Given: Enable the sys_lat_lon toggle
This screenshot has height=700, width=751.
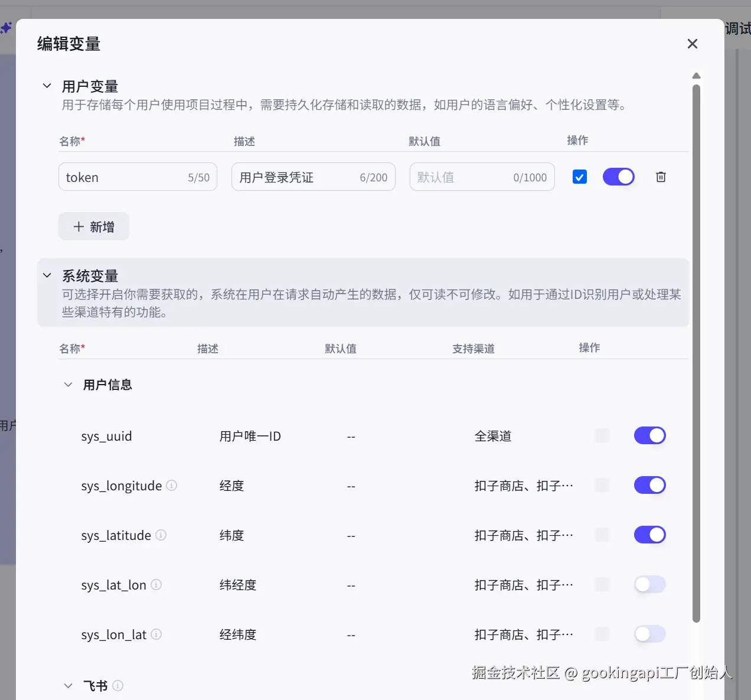Looking at the screenshot, I should (x=649, y=585).
